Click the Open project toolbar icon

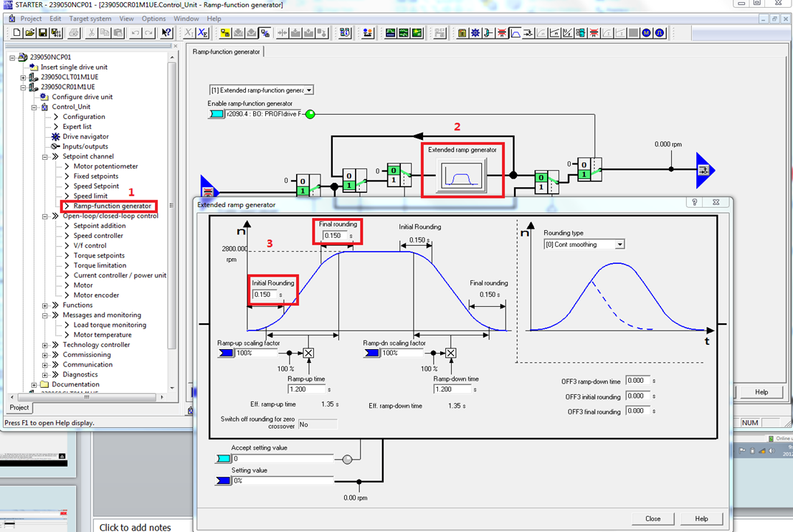coord(30,33)
